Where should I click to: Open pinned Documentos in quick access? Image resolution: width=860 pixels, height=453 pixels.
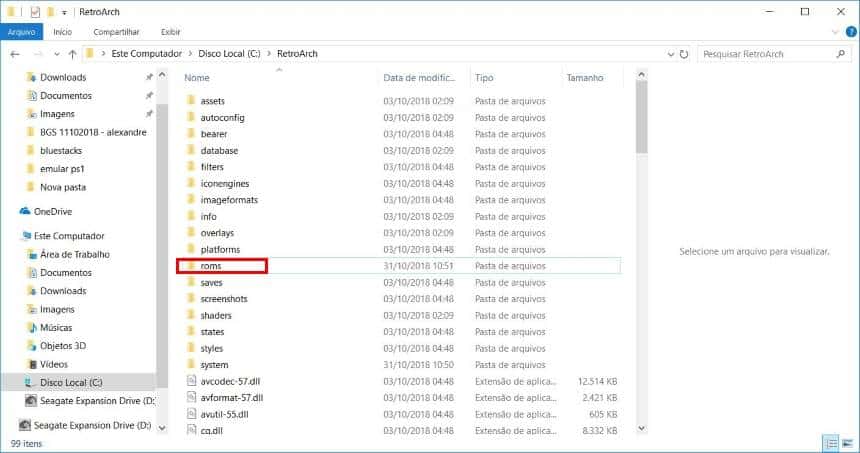(66, 95)
